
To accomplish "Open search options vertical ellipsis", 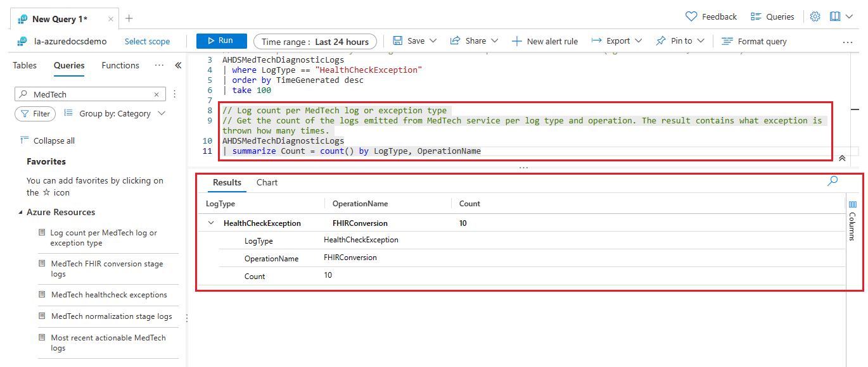I will tap(175, 94).
